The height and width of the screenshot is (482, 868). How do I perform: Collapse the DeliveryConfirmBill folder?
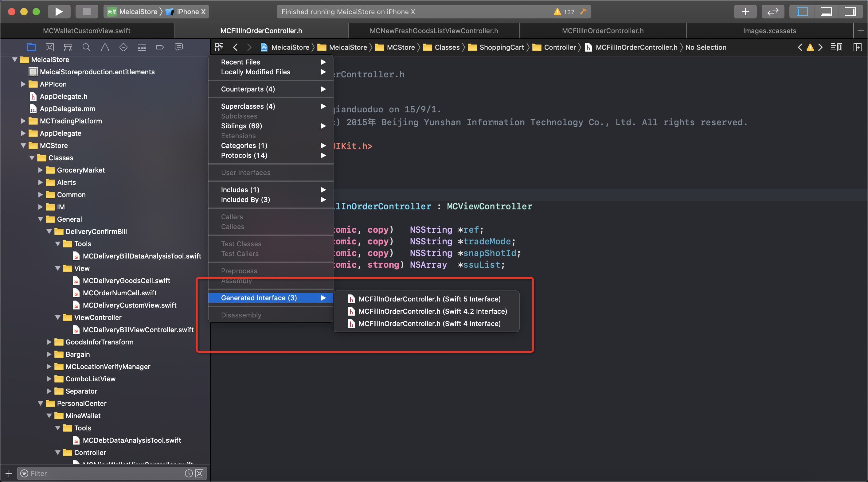tap(49, 231)
